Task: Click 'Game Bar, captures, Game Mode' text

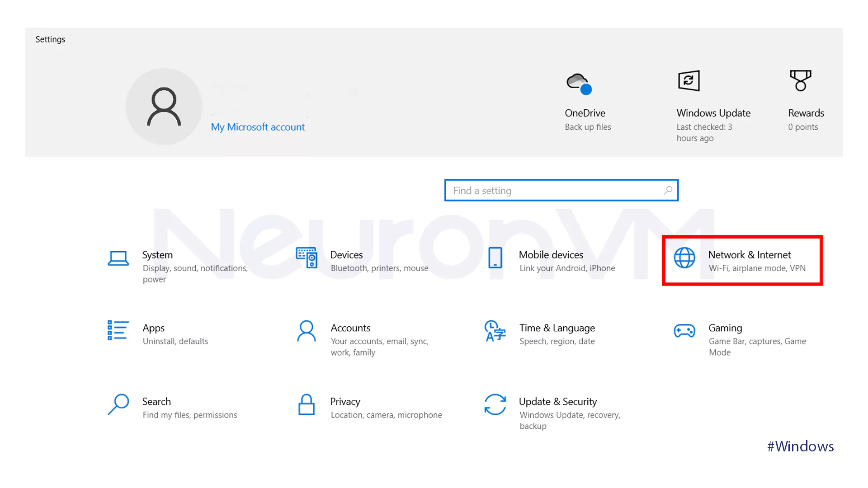Action: tap(757, 347)
